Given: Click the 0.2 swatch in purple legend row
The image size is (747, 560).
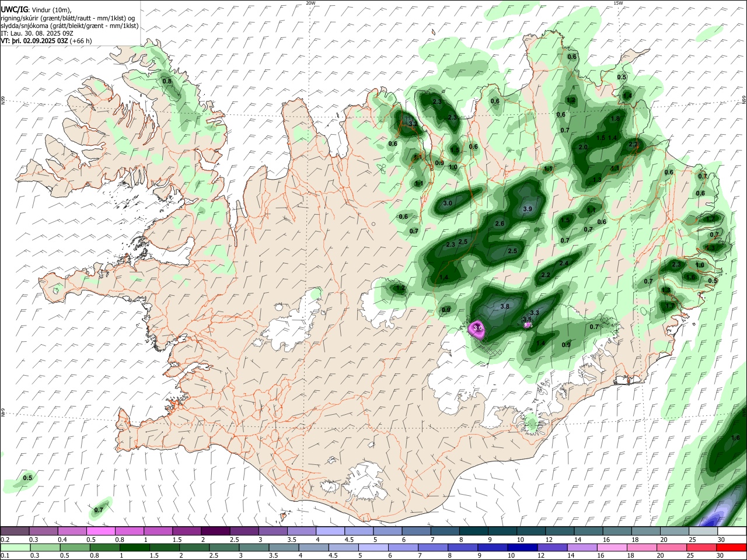Looking at the screenshot, I should tap(15, 531).
